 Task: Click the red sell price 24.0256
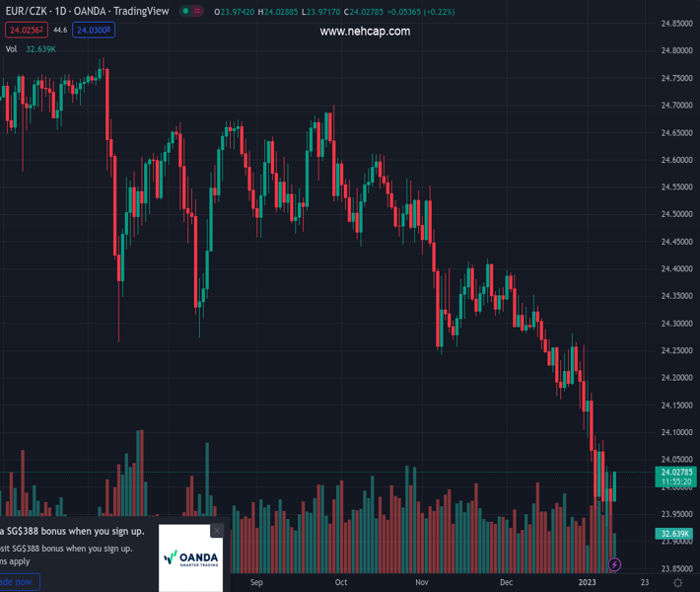click(25, 31)
